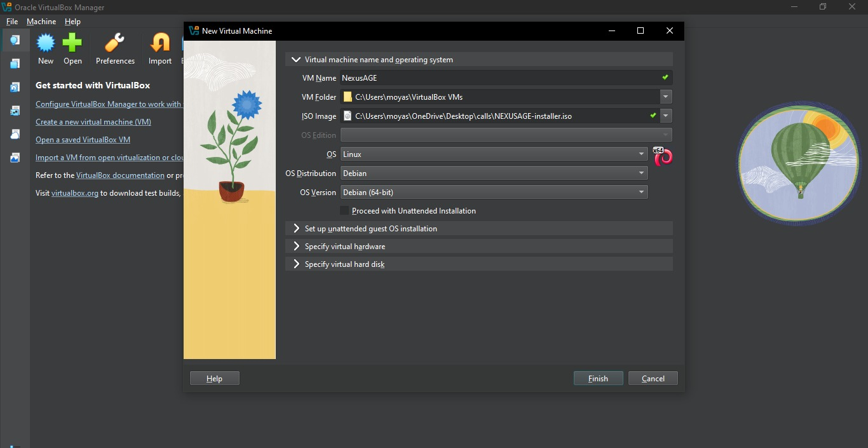Click the Finish button
The image size is (868, 448).
pos(598,378)
